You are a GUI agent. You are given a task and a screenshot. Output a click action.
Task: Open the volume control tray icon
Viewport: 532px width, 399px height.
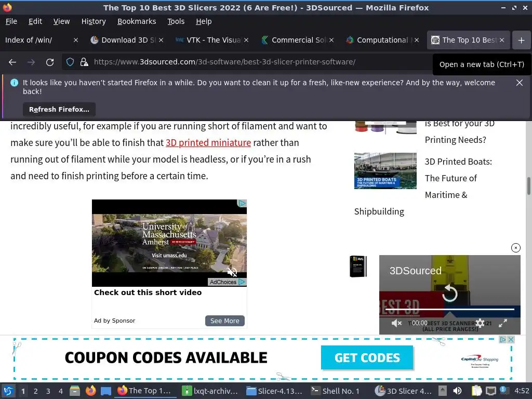pyautogui.click(x=457, y=391)
